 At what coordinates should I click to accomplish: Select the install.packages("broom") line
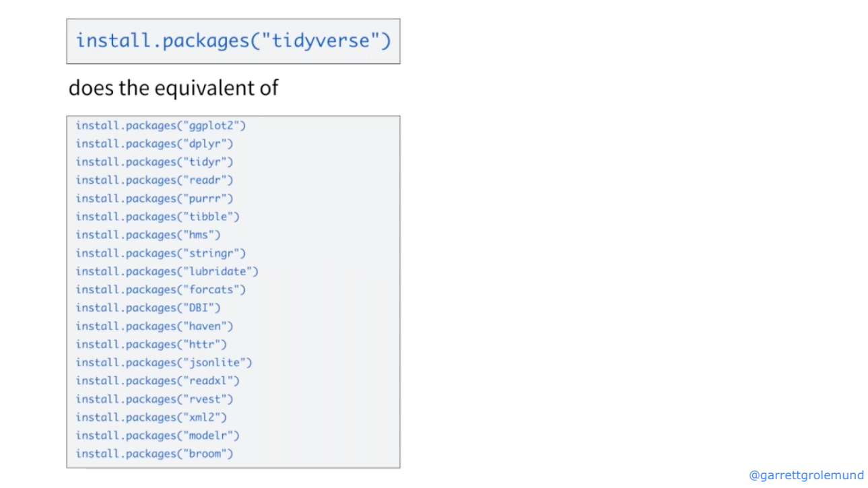click(x=154, y=454)
